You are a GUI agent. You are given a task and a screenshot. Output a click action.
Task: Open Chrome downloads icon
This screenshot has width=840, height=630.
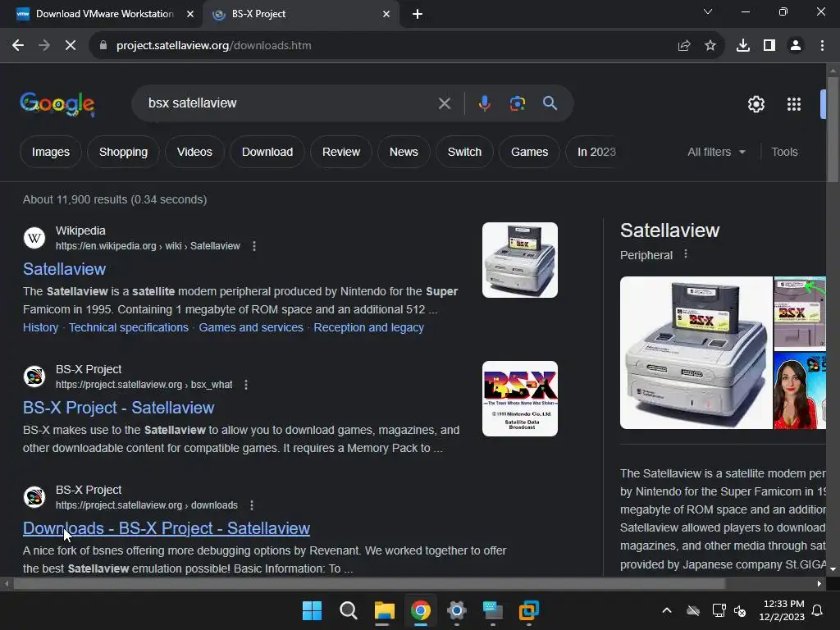pyautogui.click(x=743, y=46)
